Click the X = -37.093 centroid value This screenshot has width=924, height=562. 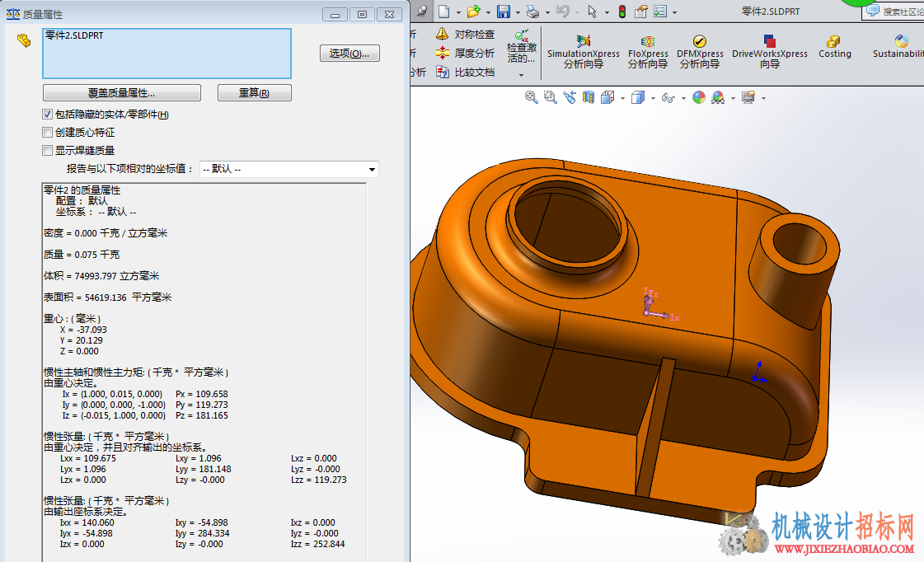(83, 330)
